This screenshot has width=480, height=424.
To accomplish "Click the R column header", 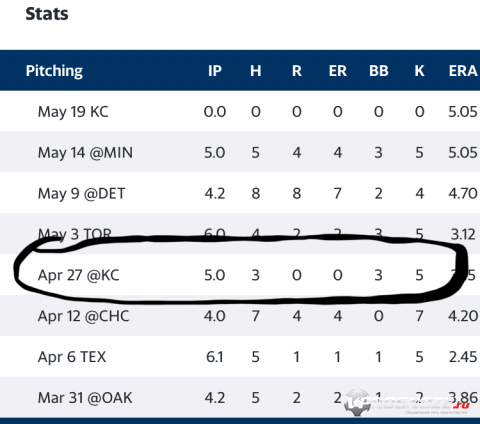I will click(x=297, y=71).
